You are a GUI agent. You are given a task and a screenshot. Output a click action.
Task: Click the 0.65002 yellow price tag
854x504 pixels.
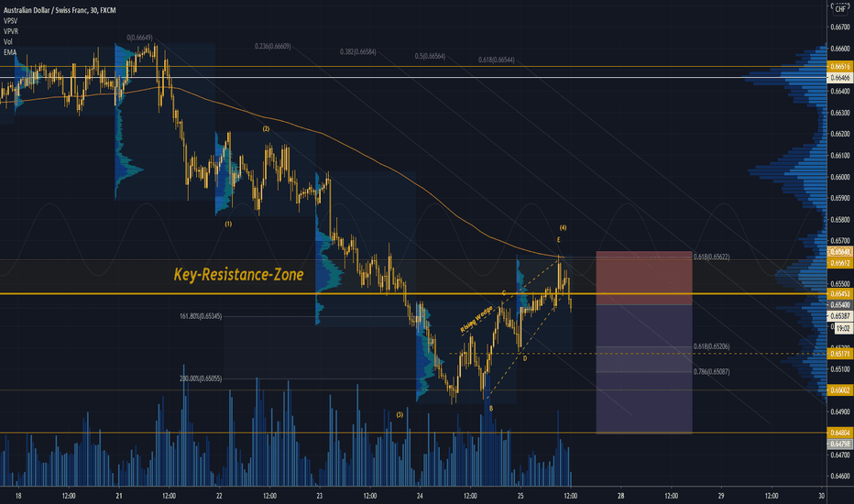pyautogui.click(x=839, y=390)
